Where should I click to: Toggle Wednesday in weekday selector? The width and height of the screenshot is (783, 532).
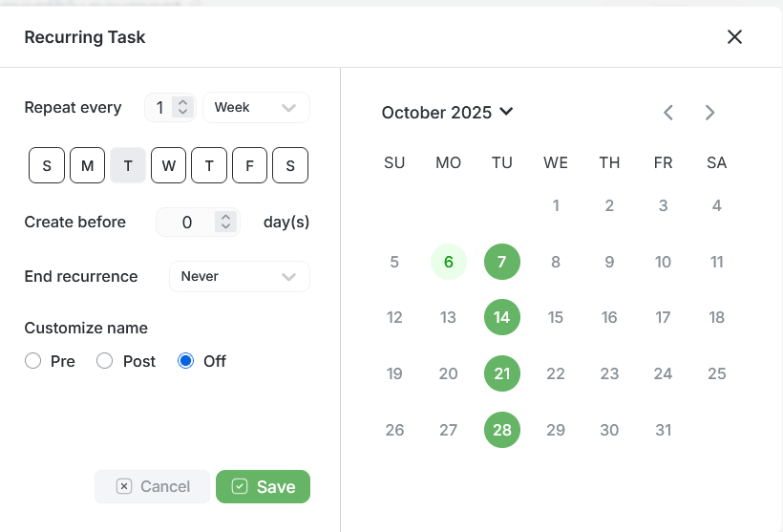click(x=168, y=165)
